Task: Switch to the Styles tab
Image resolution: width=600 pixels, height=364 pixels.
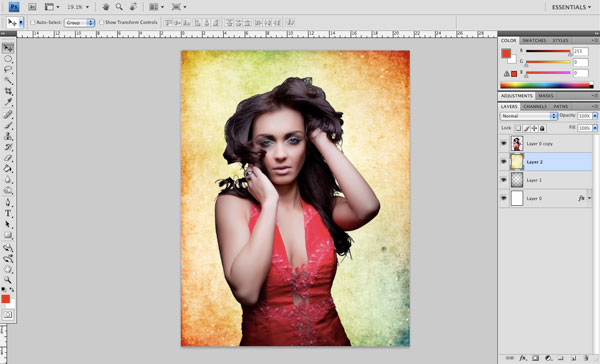Action: 560,41
